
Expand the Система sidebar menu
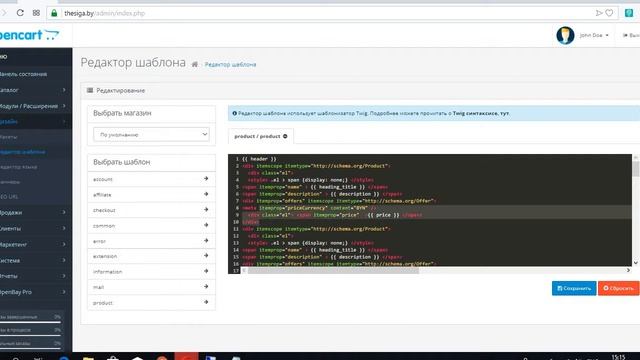36,260
